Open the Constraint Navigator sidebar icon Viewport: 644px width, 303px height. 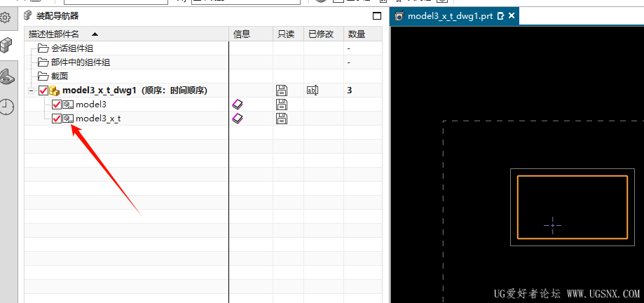pyautogui.click(x=7, y=77)
